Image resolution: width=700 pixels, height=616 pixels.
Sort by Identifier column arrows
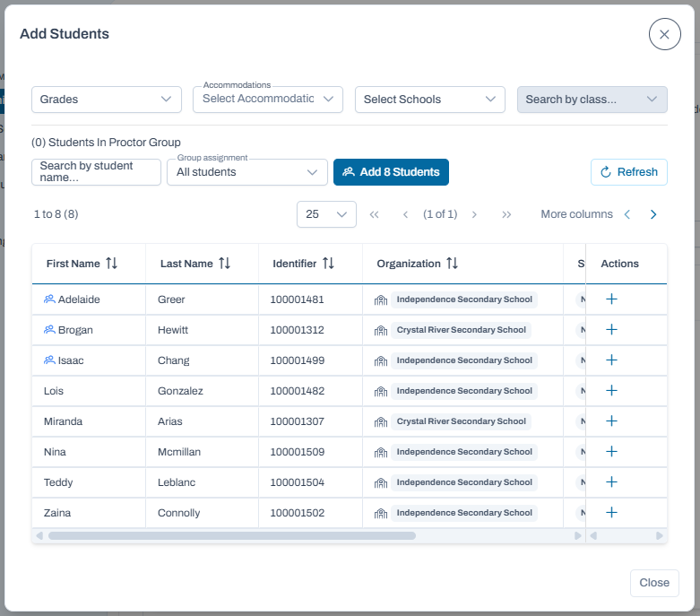tap(328, 264)
